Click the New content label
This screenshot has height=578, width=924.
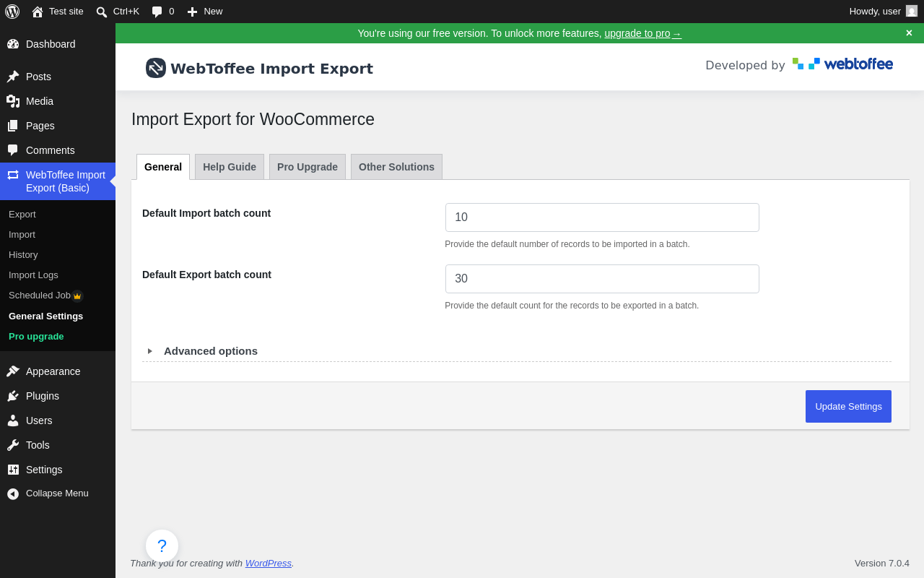213,11
